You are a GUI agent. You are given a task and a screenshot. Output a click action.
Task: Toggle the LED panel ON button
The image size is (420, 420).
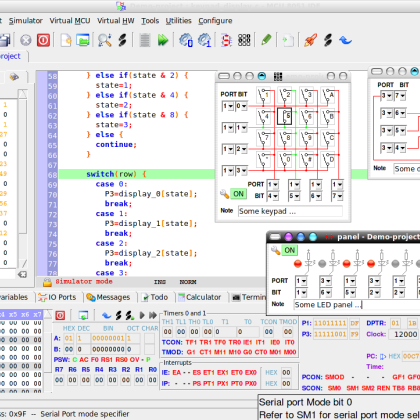pyautogui.click(x=289, y=250)
